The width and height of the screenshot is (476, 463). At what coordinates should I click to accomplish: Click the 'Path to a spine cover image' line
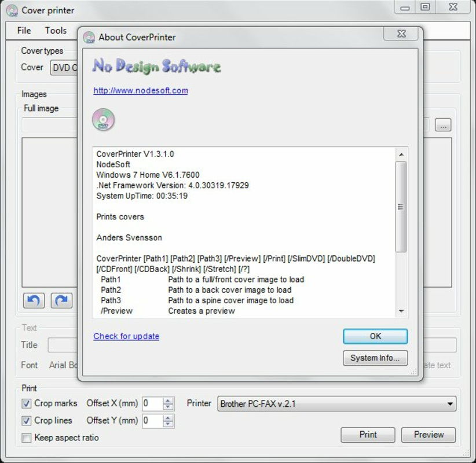tap(230, 301)
